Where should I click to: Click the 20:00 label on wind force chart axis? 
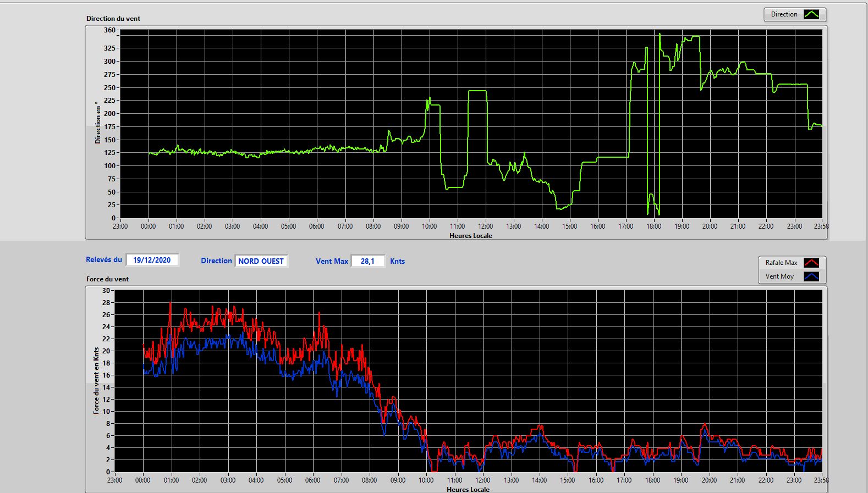coord(709,480)
